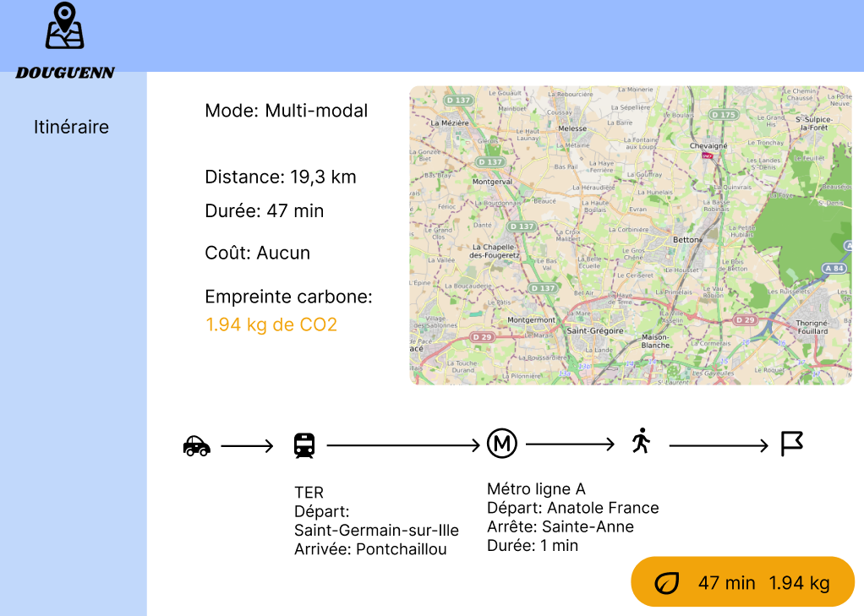Select the walking pedestrian step icon
Image resolution: width=864 pixels, height=616 pixels.
click(642, 441)
